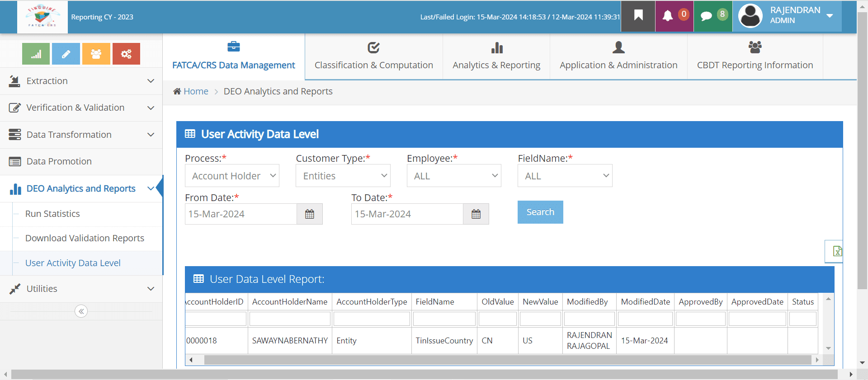Click the Home house icon in breadcrumb

pos(177,91)
